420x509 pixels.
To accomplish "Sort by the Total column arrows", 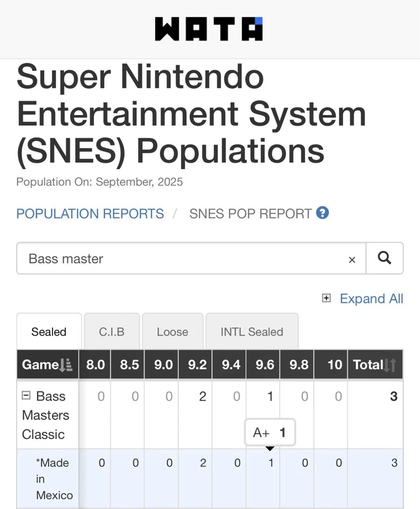I will tap(390, 365).
